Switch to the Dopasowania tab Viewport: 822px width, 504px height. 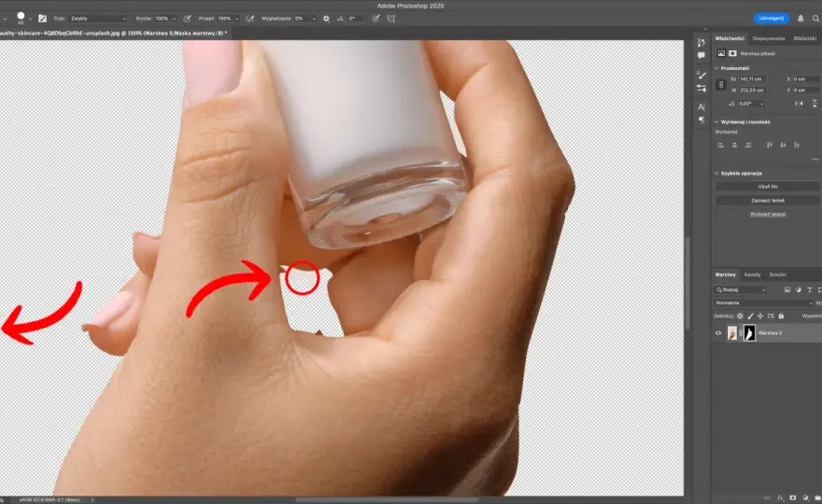click(769, 38)
